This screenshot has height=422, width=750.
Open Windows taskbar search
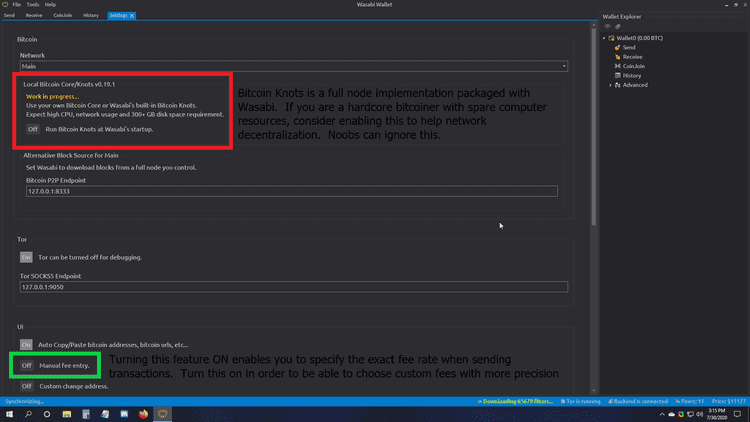[28, 414]
